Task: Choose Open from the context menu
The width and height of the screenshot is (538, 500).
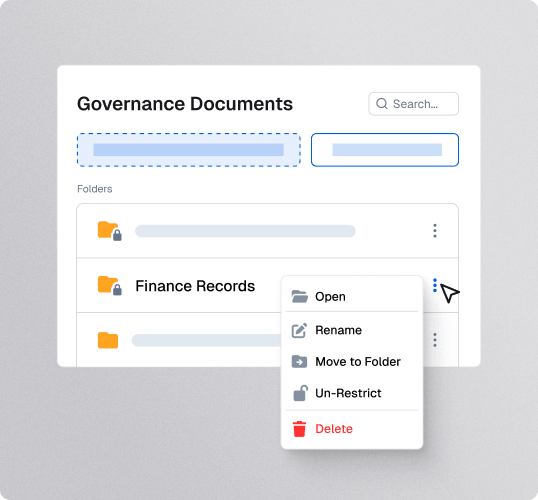Action: (x=352, y=296)
